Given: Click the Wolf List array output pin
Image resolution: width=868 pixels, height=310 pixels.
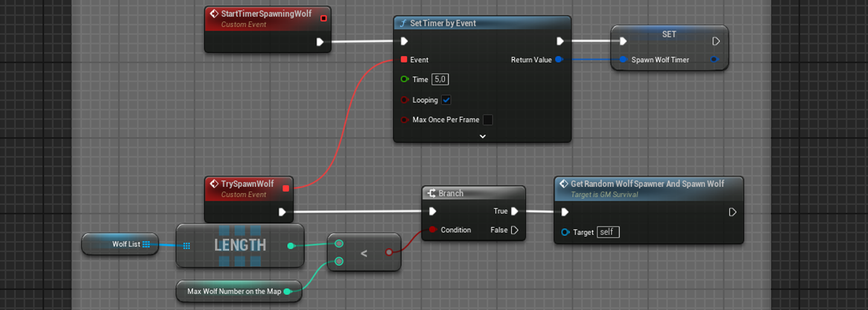Looking at the screenshot, I should (x=146, y=244).
